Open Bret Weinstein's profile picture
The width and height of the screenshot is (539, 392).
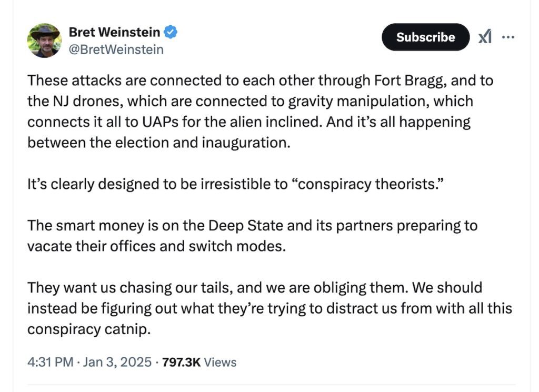tap(44, 41)
